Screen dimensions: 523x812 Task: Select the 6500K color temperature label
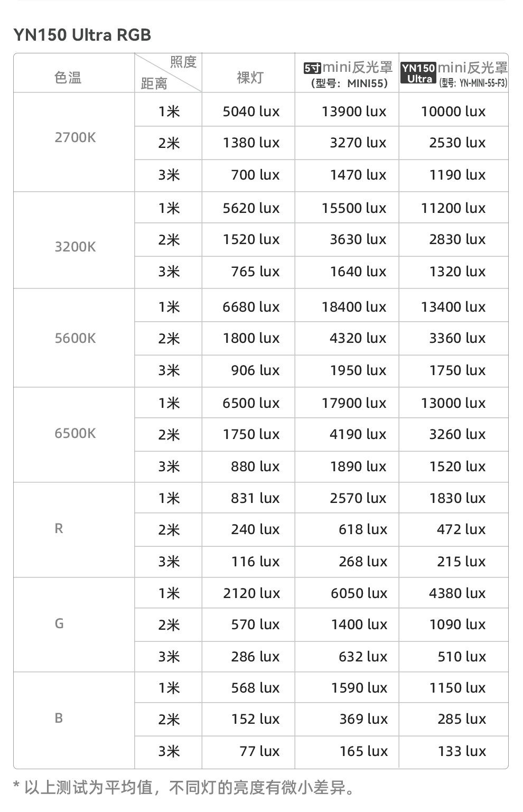[75, 433]
